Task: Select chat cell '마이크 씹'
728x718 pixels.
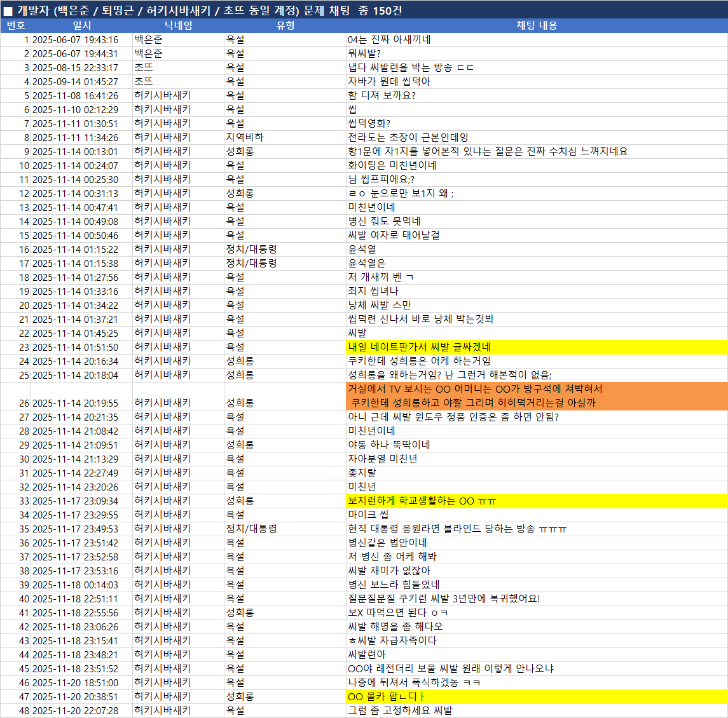Action: [x=537, y=515]
